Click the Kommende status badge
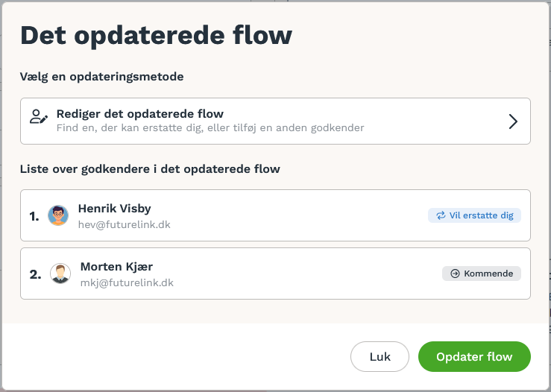Image resolution: width=551 pixels, height=392 pixels. [482, 274]
